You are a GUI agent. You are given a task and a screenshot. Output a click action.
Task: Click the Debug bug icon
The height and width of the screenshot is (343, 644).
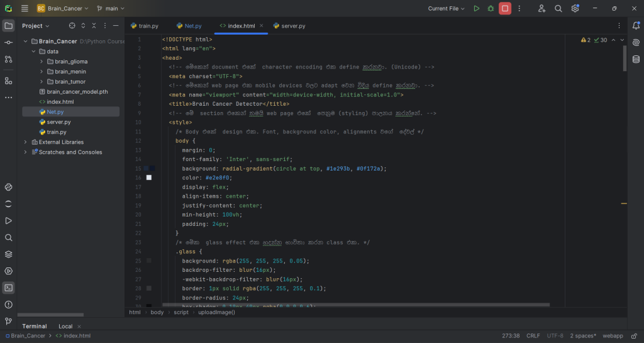click(490, 8)
